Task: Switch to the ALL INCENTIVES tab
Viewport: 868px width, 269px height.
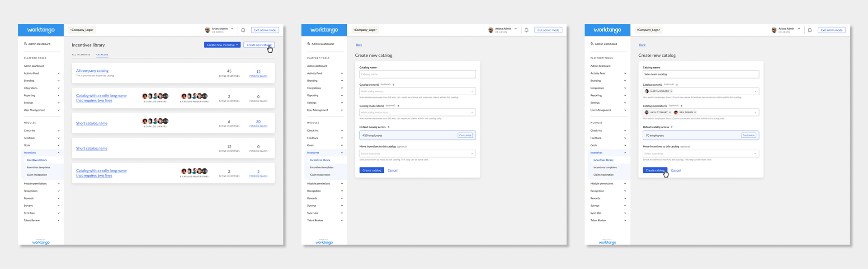Action: click(81, 55)
